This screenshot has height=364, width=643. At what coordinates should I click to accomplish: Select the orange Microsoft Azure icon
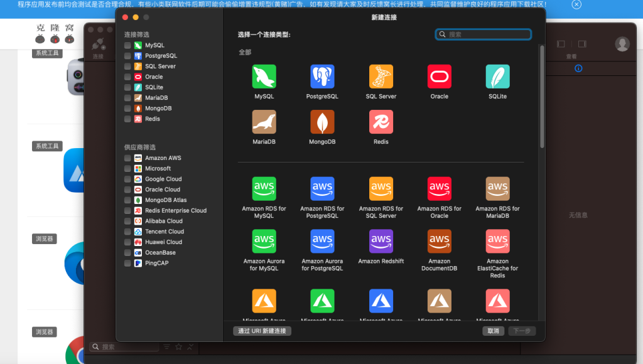264,301
